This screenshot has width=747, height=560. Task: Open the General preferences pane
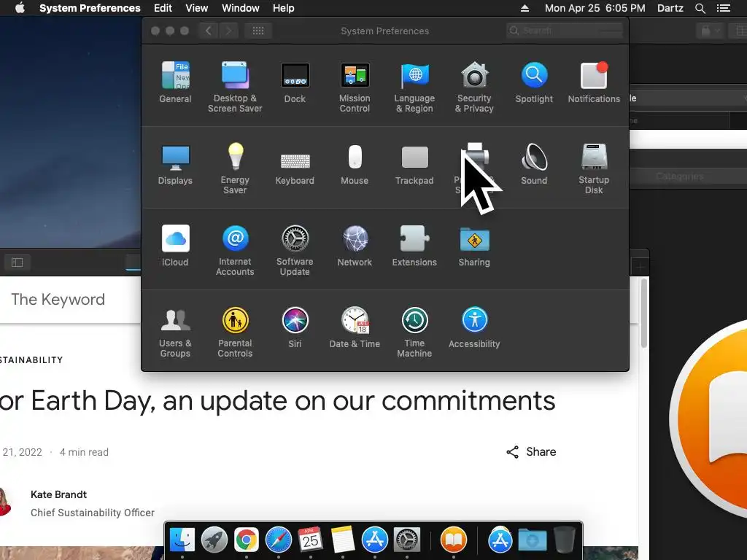175,82
